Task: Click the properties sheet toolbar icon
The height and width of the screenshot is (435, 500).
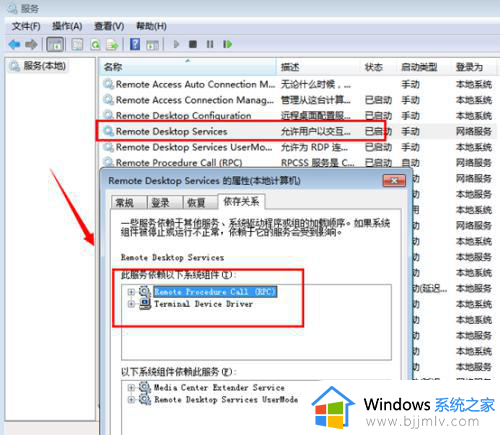Action: coord(77,44)
